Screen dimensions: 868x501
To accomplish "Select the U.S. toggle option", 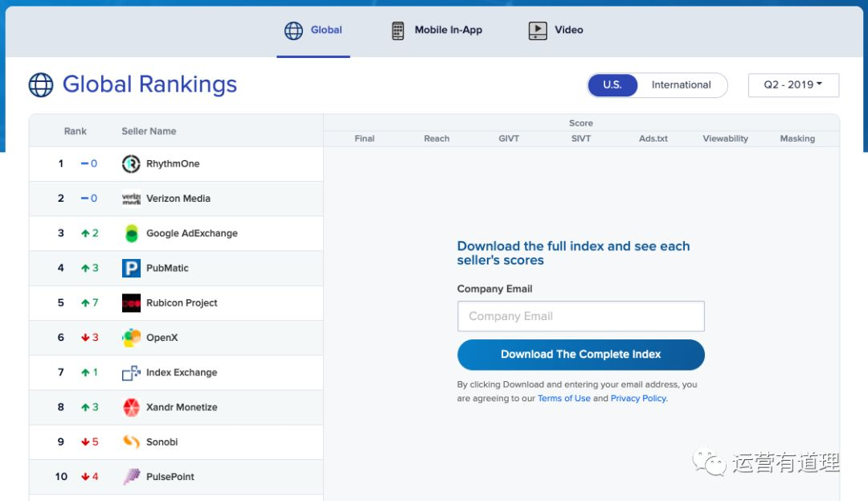I will (x=612, y=84).
